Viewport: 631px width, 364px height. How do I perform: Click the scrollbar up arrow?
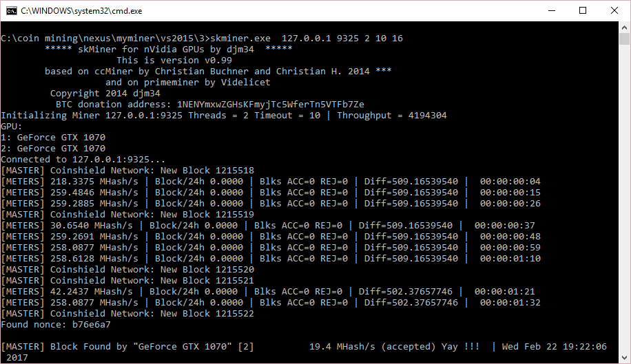[624, 28]
